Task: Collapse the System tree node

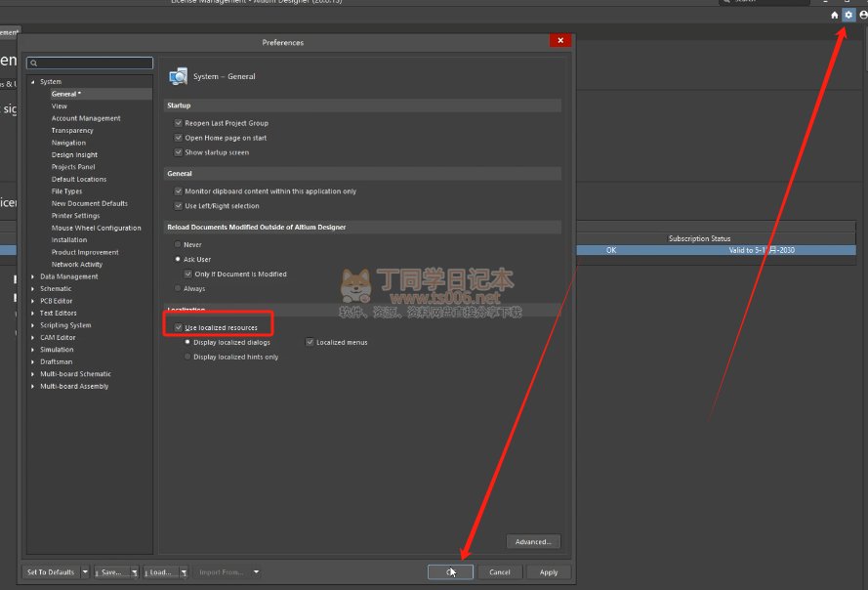Action: [32, 82]
